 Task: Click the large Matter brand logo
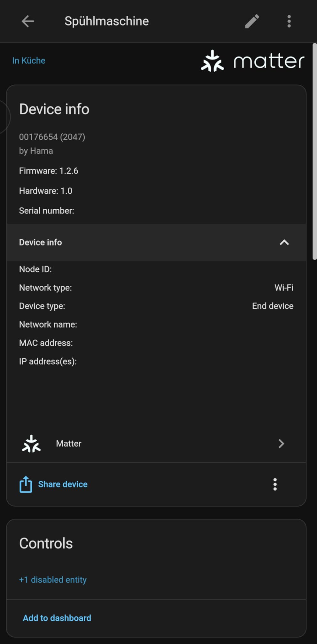(x=252, y=60)
